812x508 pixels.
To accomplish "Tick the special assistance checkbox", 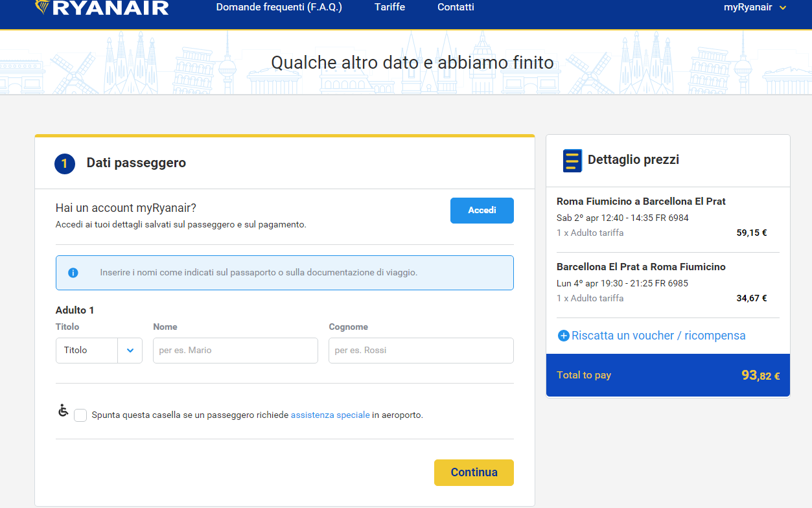I will [x=80, y=415].
